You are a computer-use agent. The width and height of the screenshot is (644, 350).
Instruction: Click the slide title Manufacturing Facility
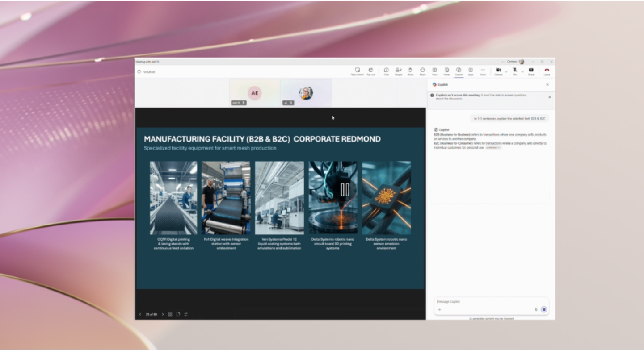262,139
